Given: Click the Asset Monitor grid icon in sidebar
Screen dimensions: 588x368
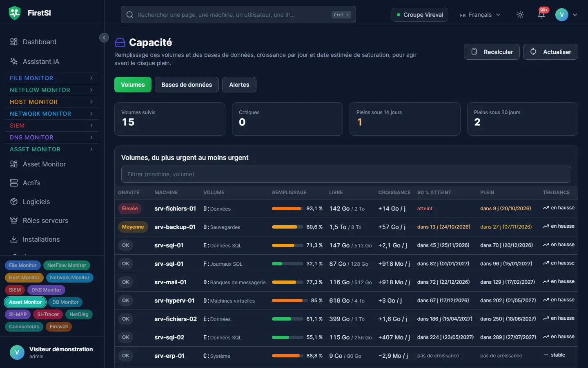Looking at the screenshot, I should (x=14, y=164).
